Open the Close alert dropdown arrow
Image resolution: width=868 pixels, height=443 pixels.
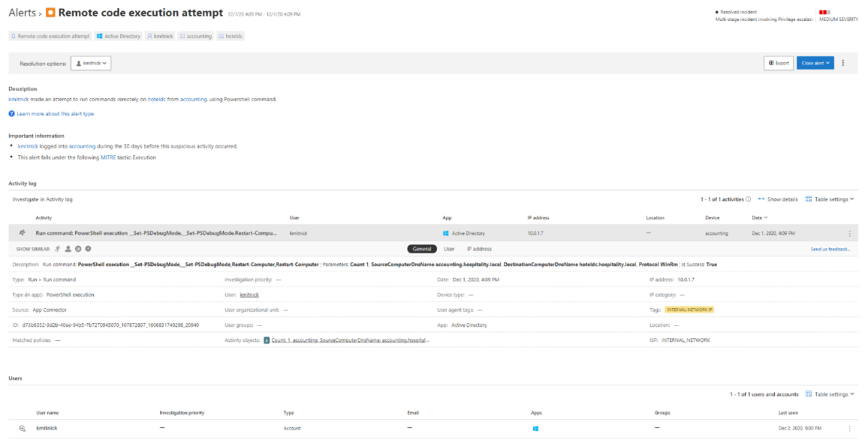827,62
